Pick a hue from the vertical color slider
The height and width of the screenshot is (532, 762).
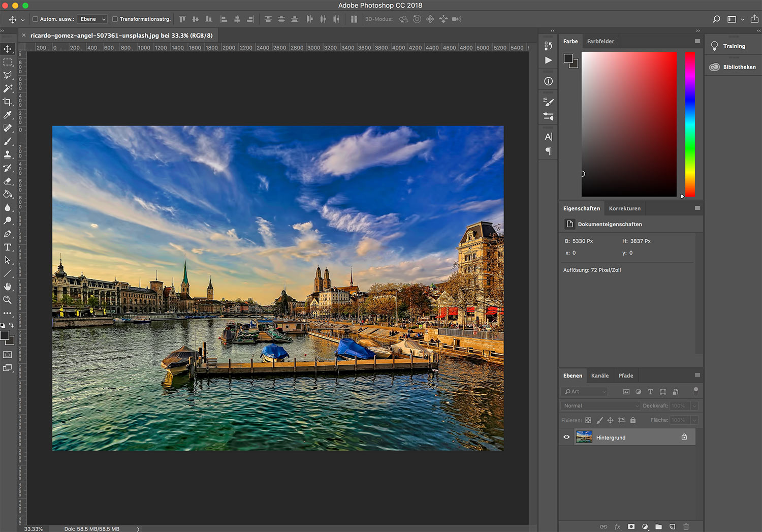(689, 122)
